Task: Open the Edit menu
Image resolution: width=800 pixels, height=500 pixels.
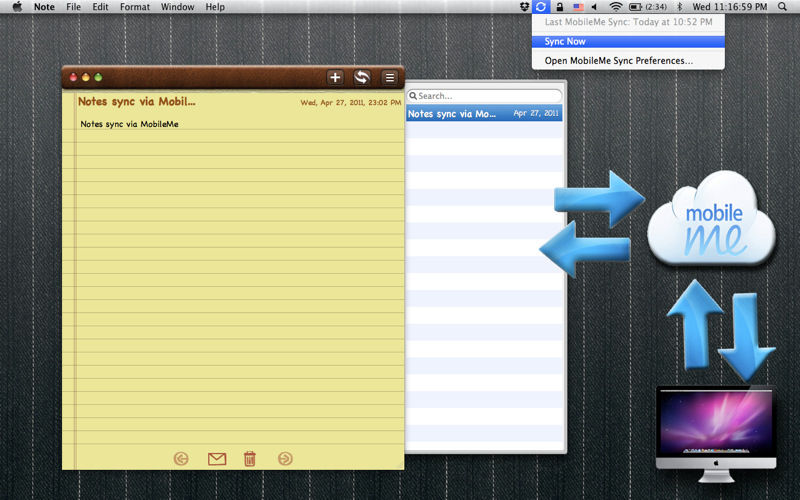Action: pos(101,7)
